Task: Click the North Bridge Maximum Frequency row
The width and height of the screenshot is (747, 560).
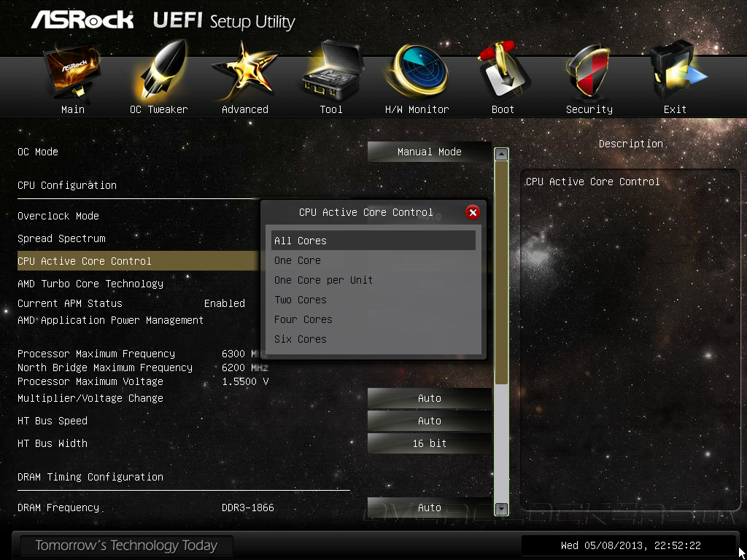Action: pos(143,367)
